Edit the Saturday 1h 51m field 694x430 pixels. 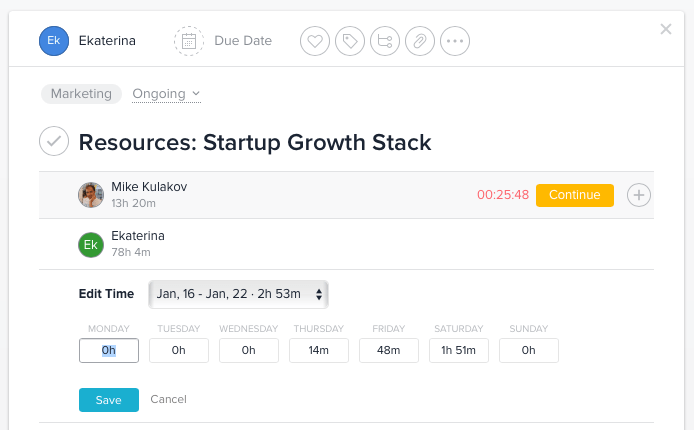pyautogui.click(x=459, y=351)
